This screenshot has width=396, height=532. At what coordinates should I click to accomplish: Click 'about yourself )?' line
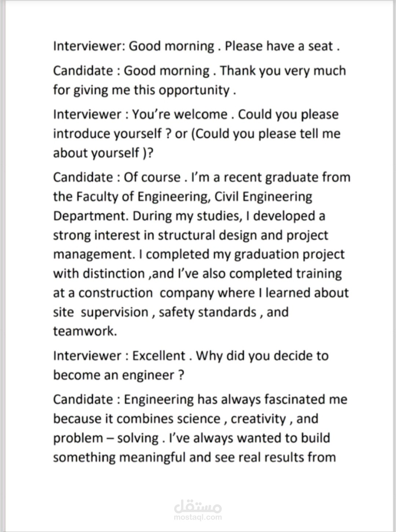[x=103, y=153]
